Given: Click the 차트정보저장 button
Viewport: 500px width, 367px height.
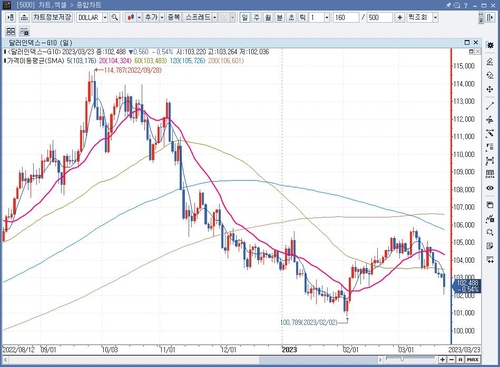Looking at the screenshot, I should (x=52, y=17).
